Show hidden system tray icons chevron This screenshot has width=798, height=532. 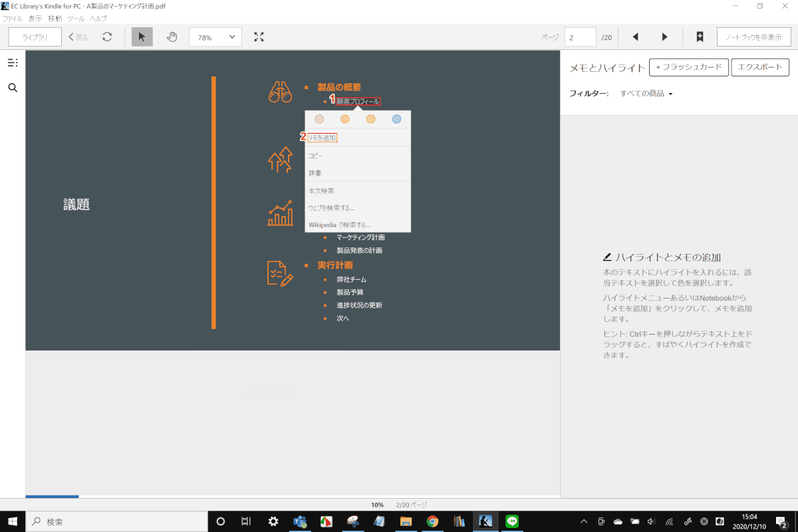click(x=584, y=521)
